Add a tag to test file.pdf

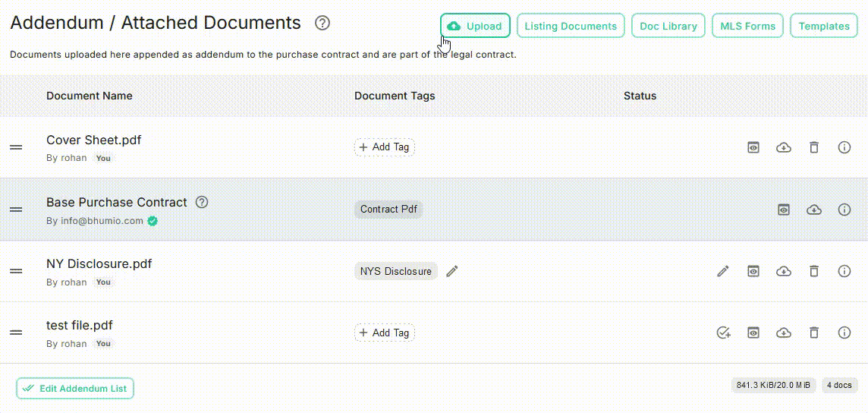click(x=384, y=333)
